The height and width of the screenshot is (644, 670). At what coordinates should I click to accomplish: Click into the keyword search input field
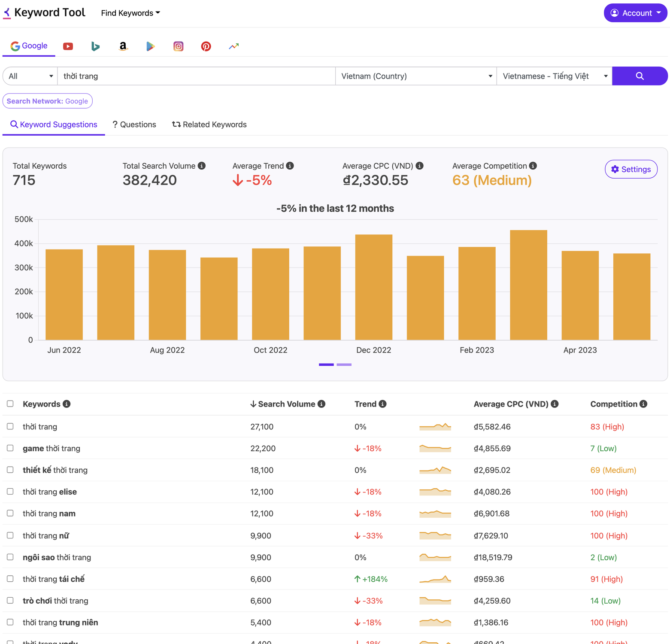pyautogui.click(x=196, y=76)
